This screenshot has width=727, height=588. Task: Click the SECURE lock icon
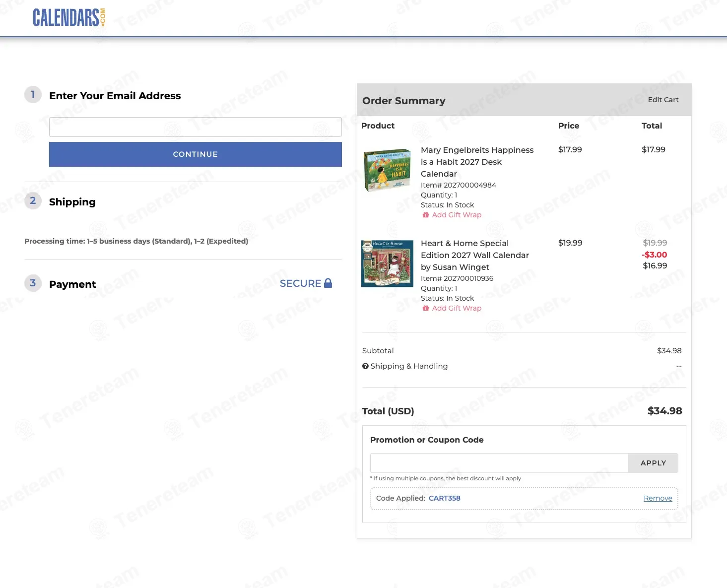[328, 283]
